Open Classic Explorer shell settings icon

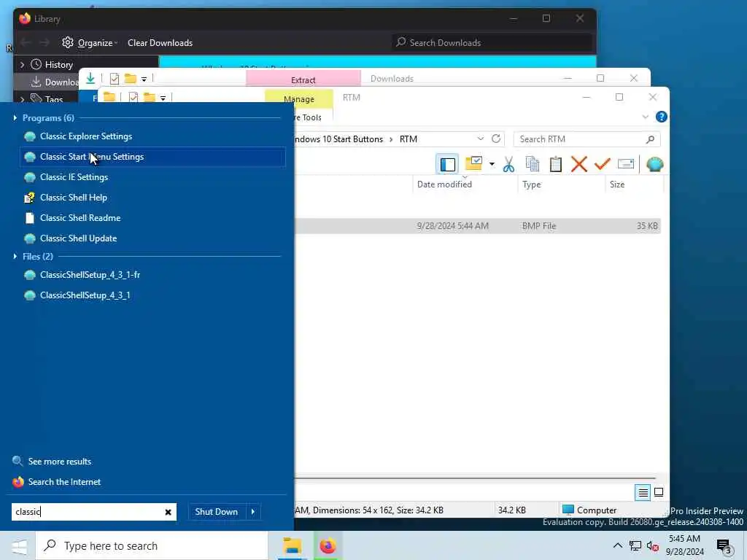point(654,164)
